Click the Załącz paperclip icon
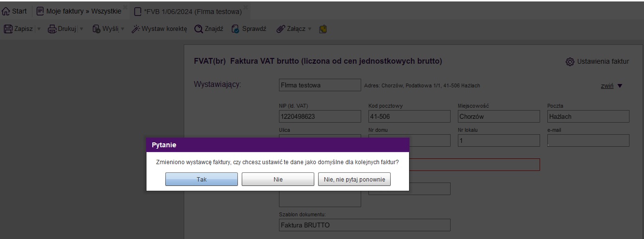The height and width of the screenshot is (239, 644). click(280, 29)
